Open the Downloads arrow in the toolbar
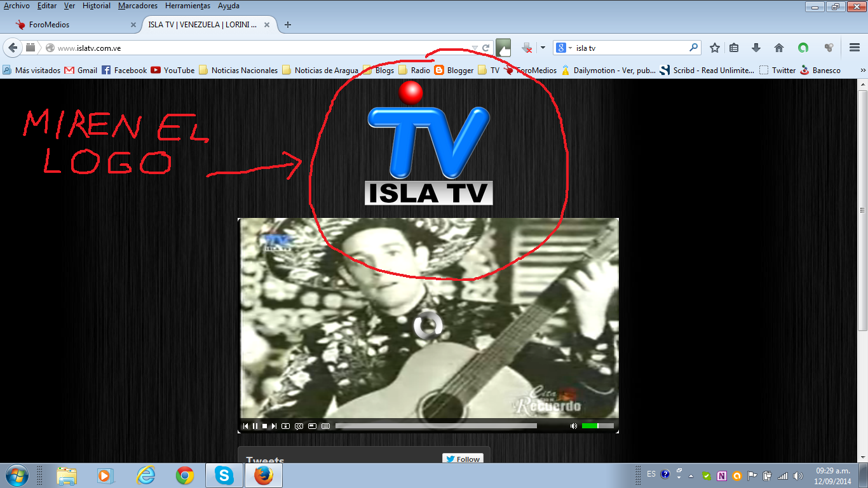Screen dimensions: 868x488 coord(756,48)
